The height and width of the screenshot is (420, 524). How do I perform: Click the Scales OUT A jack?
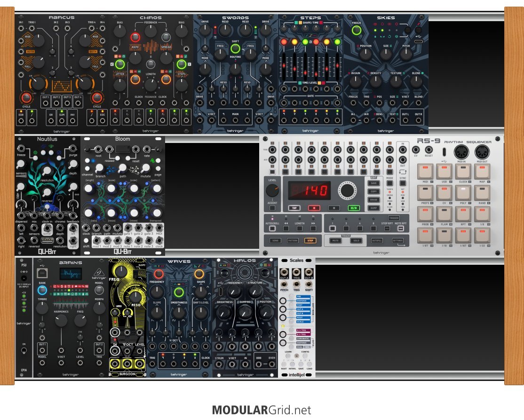(284, 272)
